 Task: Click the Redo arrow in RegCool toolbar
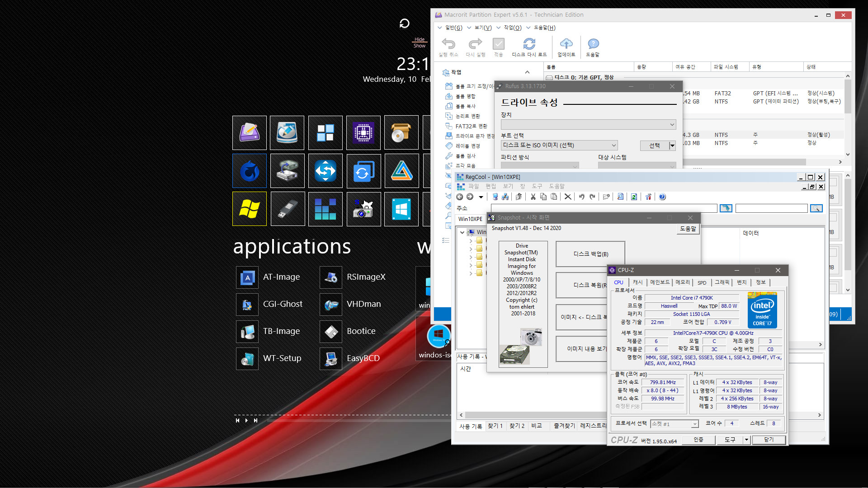click(592, 197)
